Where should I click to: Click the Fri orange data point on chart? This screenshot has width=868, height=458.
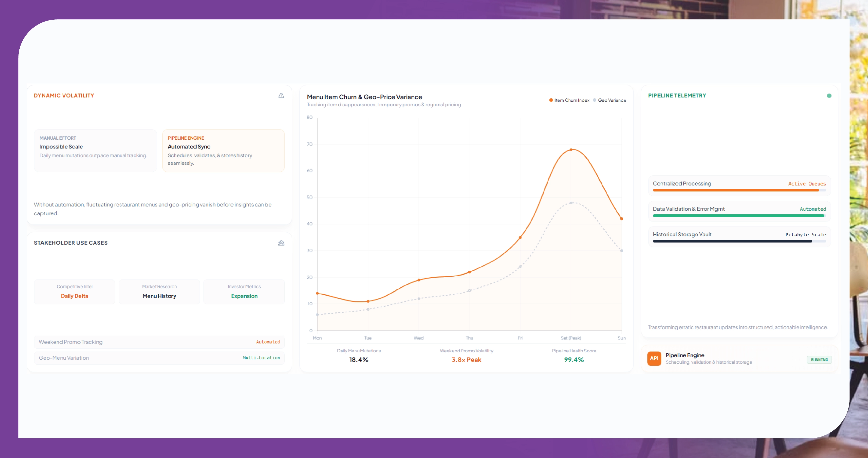[520, 238]
